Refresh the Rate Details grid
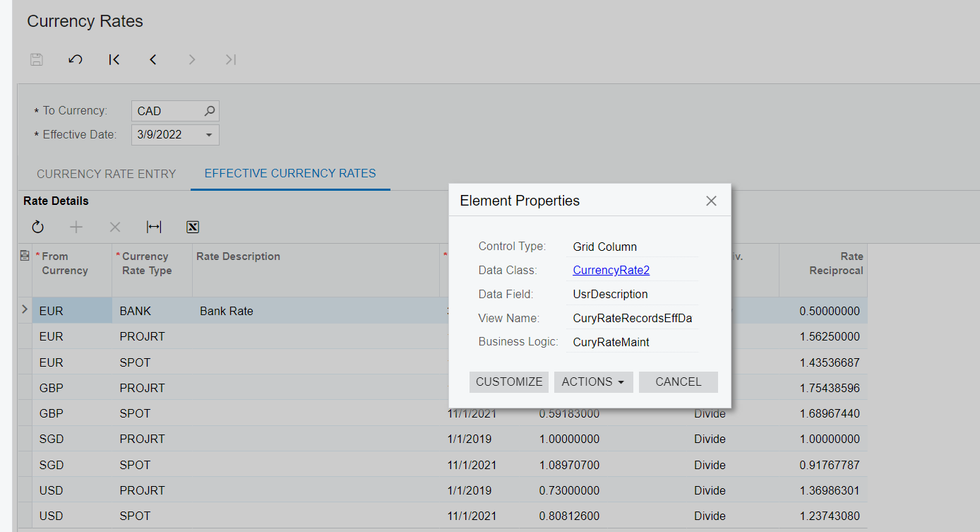The height and width of the screenshot is (532, 980). pos(38,227)
